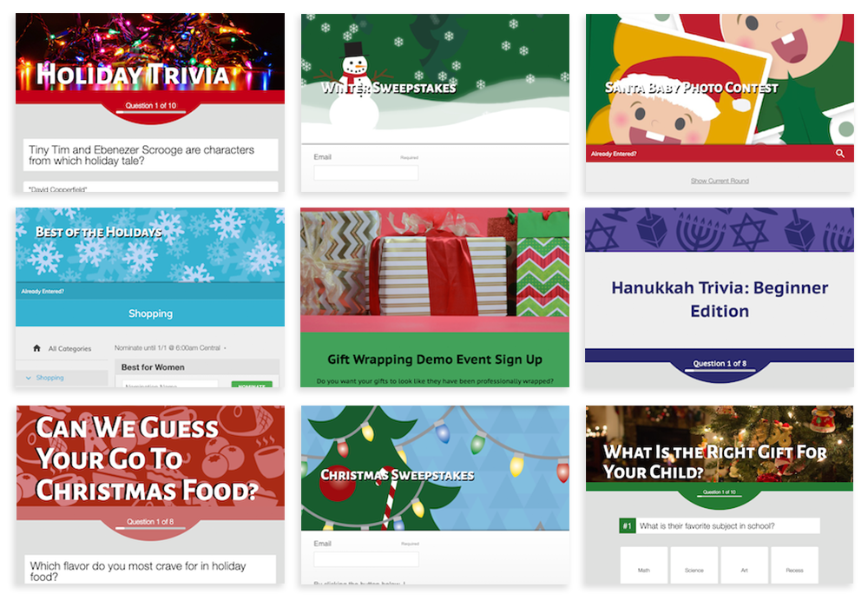Choose the Recess answer tile
Screen dimensions: 868x607
[794, 564]
